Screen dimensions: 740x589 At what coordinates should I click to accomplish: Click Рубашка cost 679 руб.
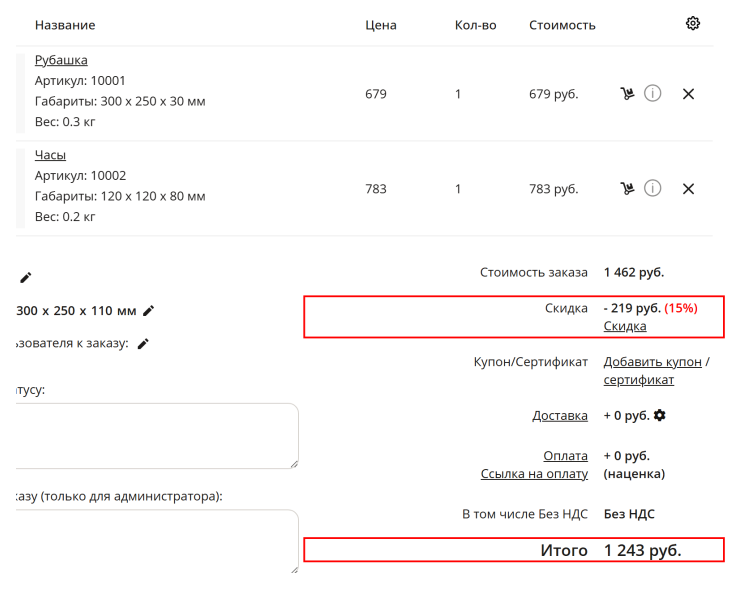[x=553, y=94]
